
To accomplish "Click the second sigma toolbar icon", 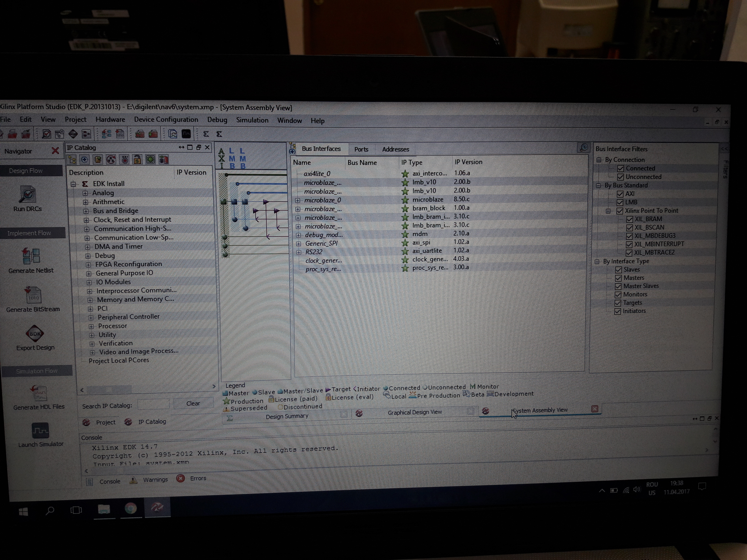I will click(219, 134).
